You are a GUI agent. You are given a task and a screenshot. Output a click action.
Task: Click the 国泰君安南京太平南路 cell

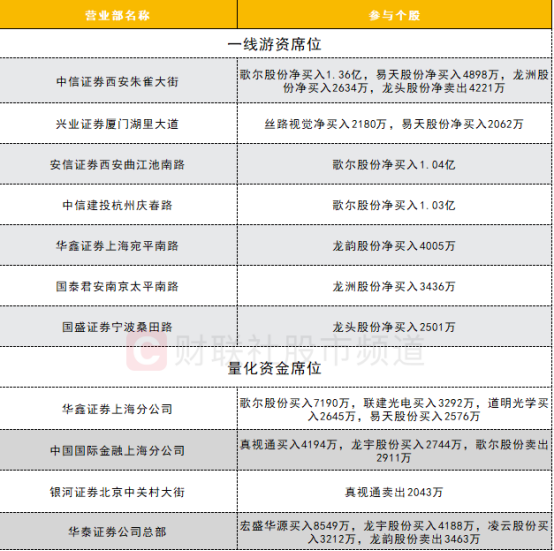118,286
